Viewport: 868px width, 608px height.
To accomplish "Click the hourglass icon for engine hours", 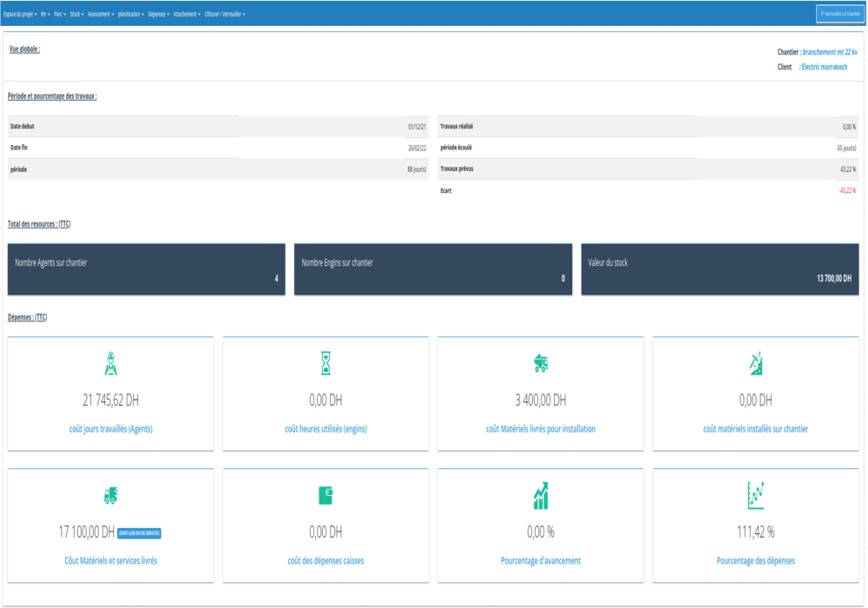I will pyautogui.click(x=325, y=364).
